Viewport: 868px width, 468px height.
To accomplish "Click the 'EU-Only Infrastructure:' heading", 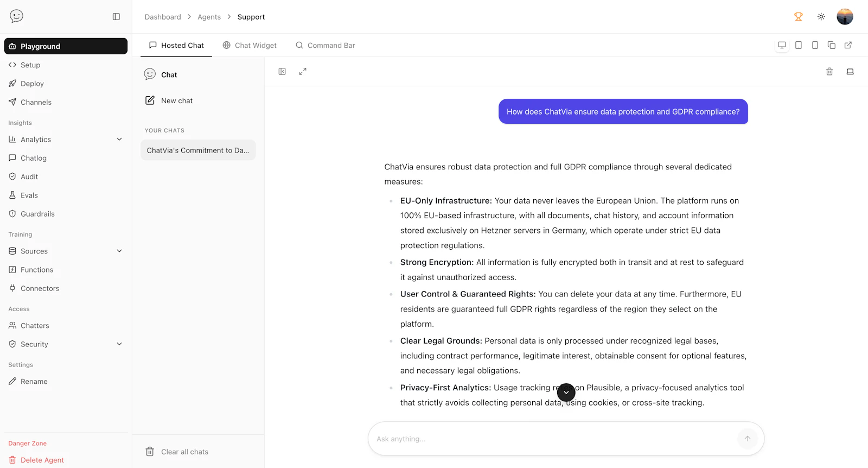I will pos(446,201).
